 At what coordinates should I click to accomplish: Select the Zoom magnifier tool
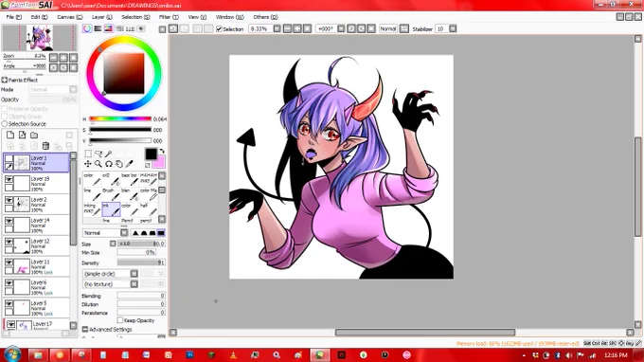click(x=98, y=164)
